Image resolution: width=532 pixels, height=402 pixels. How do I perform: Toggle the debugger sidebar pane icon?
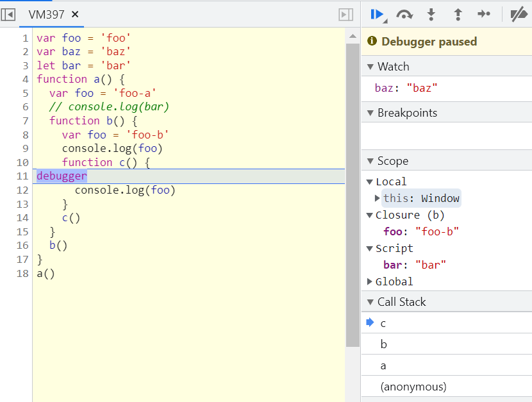pos(346,14)
